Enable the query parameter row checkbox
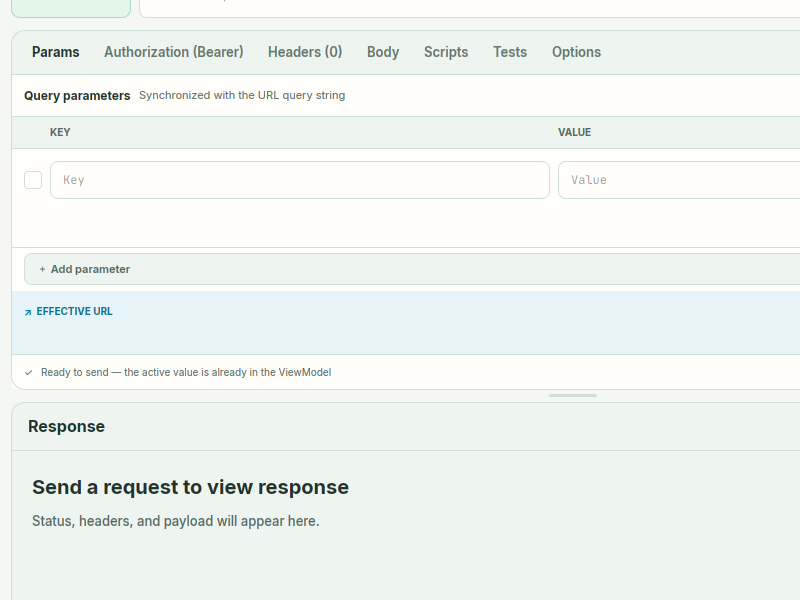 (x=33, y=180)
